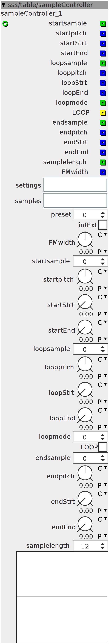Click the green loopmode outlet icon
Image resolution: width=109 pixels, height=644 pixels.
[x=103, y=103]
